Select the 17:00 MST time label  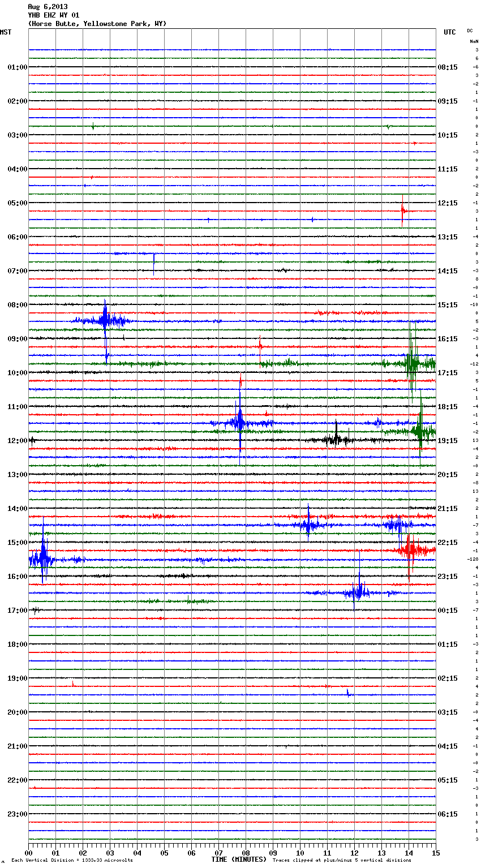pyautogui.click(x=17, y=611)
